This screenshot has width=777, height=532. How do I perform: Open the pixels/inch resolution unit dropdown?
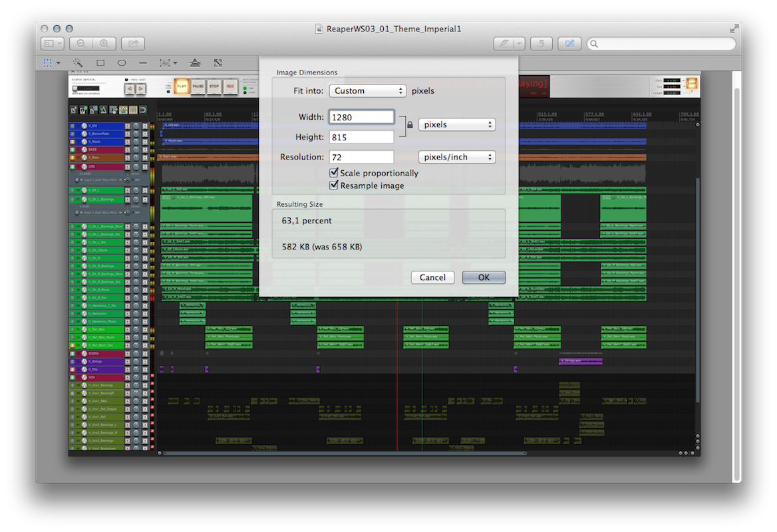point(457,157)
